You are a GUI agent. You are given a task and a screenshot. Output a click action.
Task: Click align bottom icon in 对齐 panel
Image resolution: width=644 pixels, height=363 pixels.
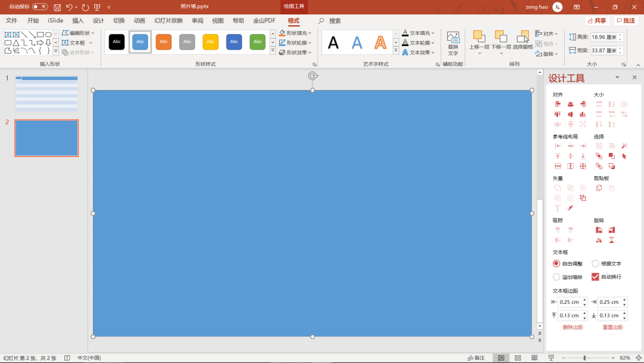pos(583,114)
